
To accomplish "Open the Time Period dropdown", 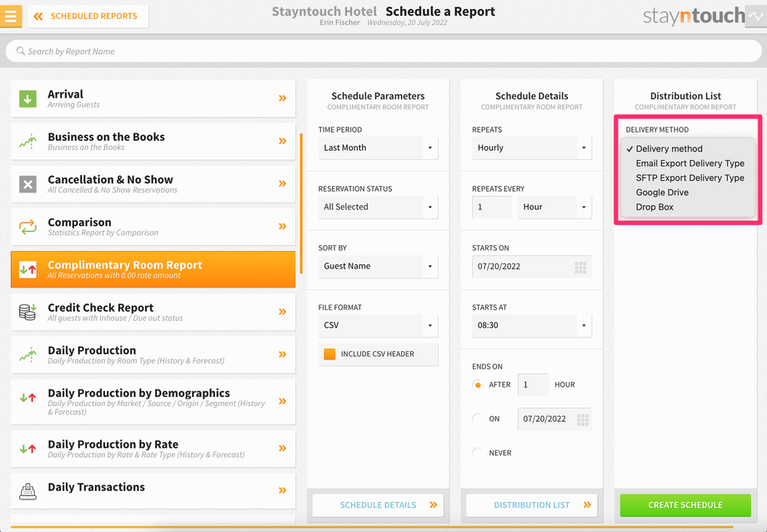I will click(378, 148).
